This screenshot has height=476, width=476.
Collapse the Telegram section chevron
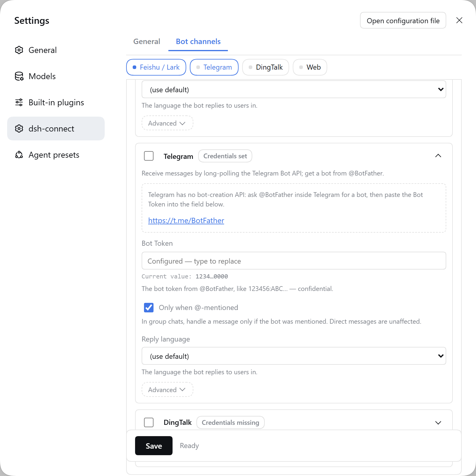pyautogui.click(x=438, y=156)
